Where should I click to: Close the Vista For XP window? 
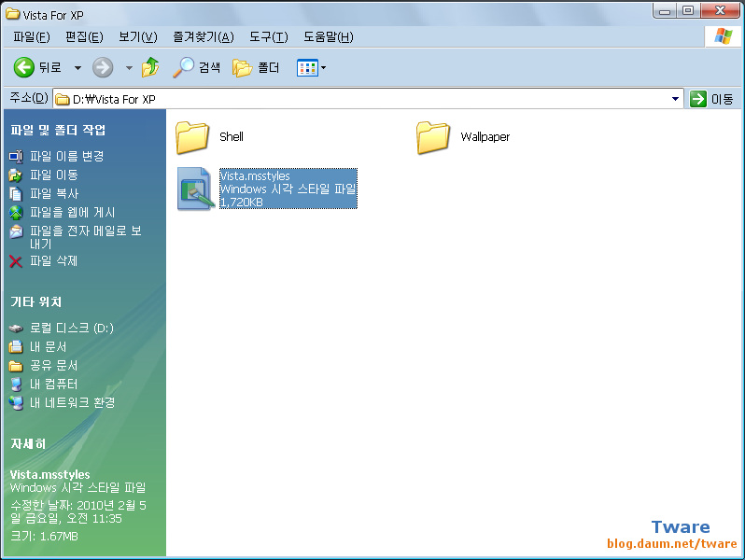coord(720,10)
